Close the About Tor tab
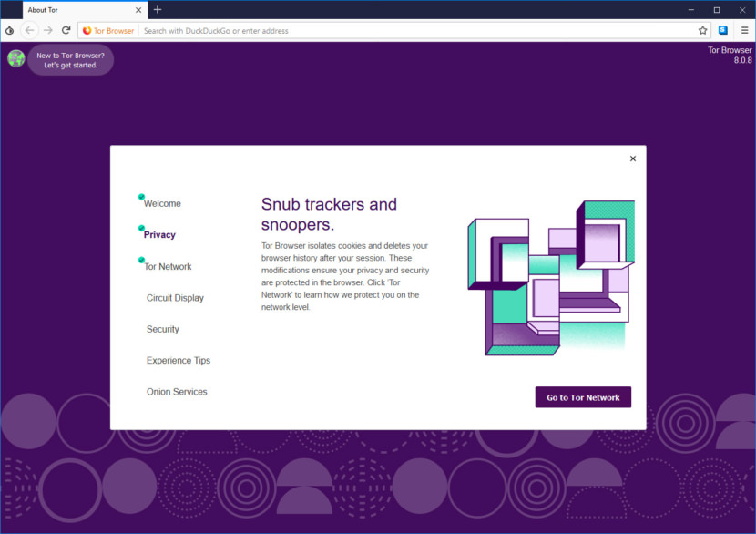The width and height of the screenshot is (756, 534). (x=138, y=10)
